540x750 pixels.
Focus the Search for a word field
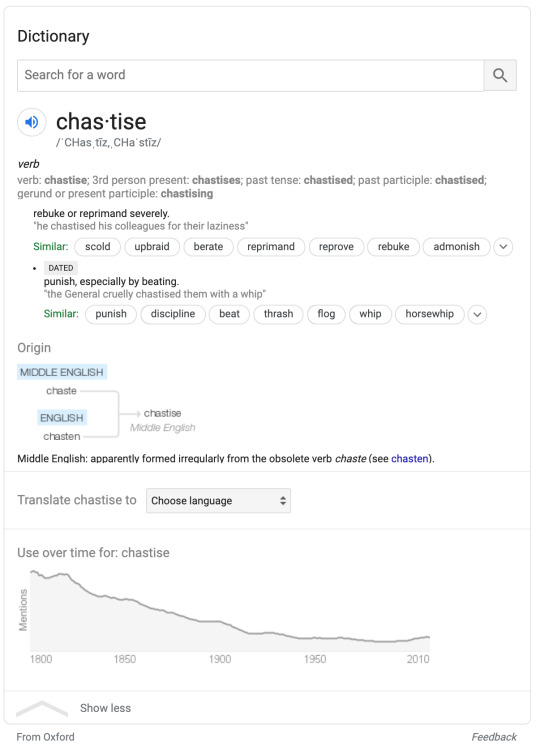click(x=251, y=75)
